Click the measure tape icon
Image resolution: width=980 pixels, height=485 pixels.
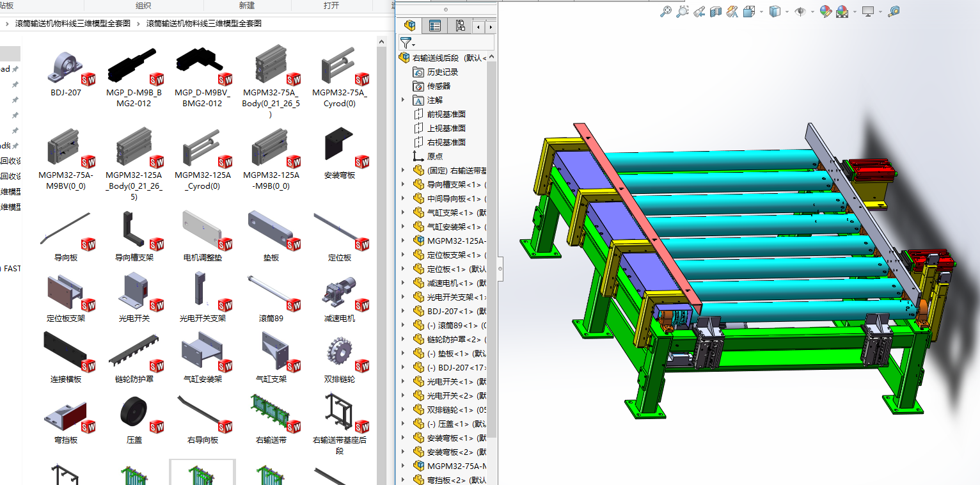(894, 12)
